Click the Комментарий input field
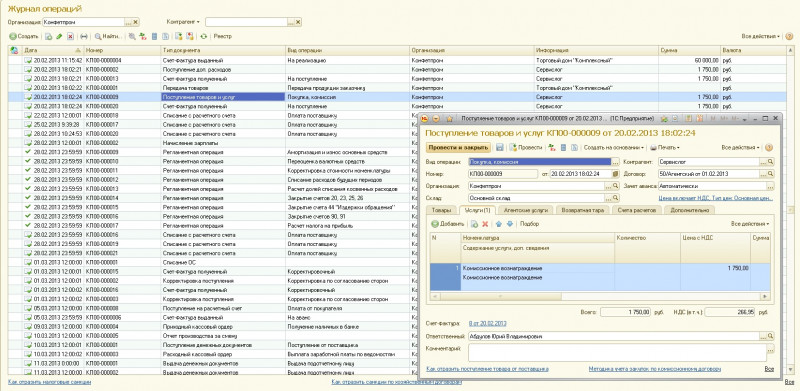Screen dimensions: 800x391 617,352
